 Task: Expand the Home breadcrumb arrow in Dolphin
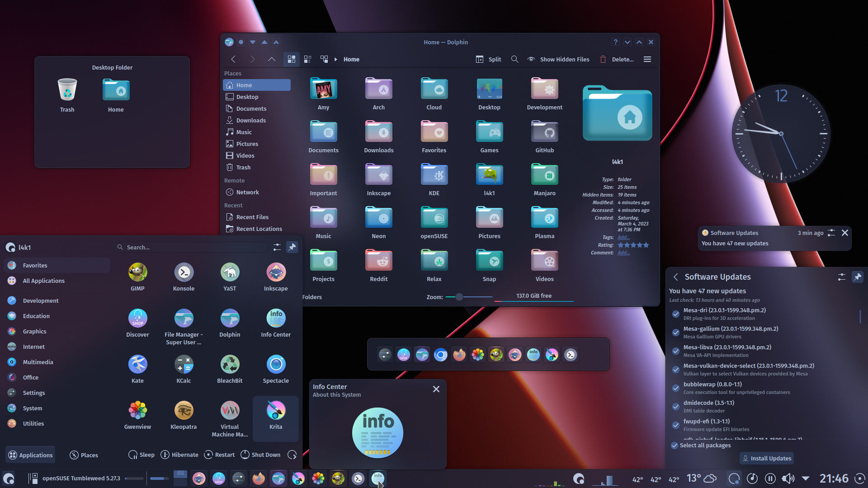click(335, 59)
